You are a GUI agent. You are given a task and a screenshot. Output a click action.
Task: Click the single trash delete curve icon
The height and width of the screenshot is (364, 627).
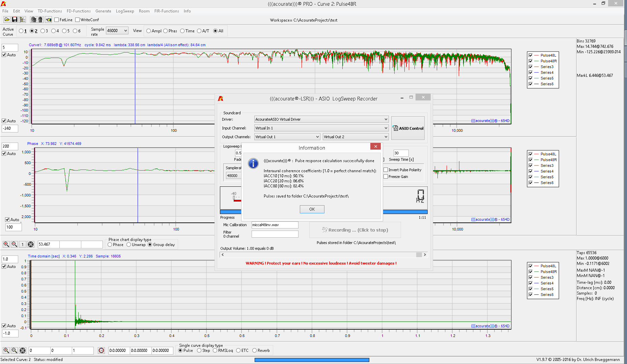click(40, 20)
